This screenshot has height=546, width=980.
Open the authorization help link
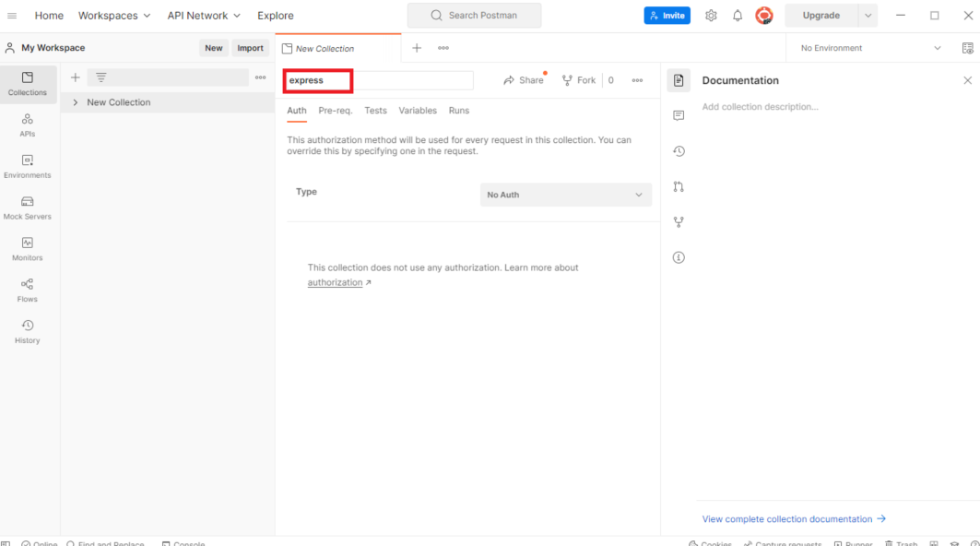(x=335, y=283)
